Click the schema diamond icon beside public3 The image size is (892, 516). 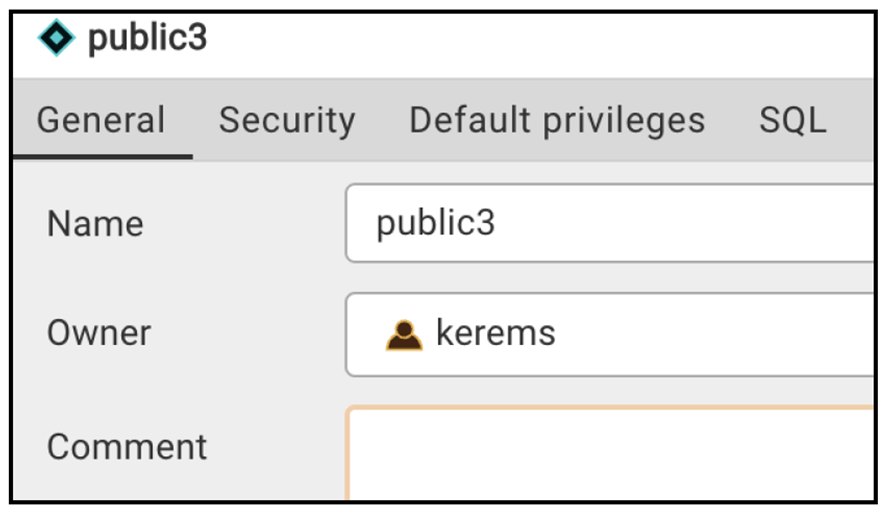point(56,38)
